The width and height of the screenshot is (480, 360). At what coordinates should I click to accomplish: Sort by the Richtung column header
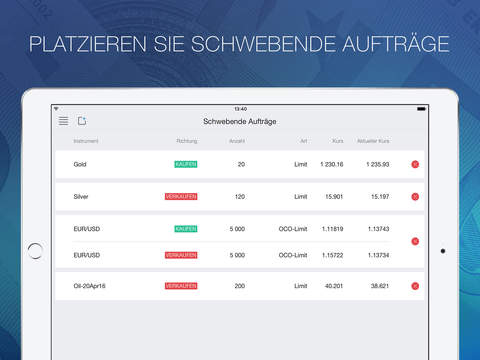(187, 141)
